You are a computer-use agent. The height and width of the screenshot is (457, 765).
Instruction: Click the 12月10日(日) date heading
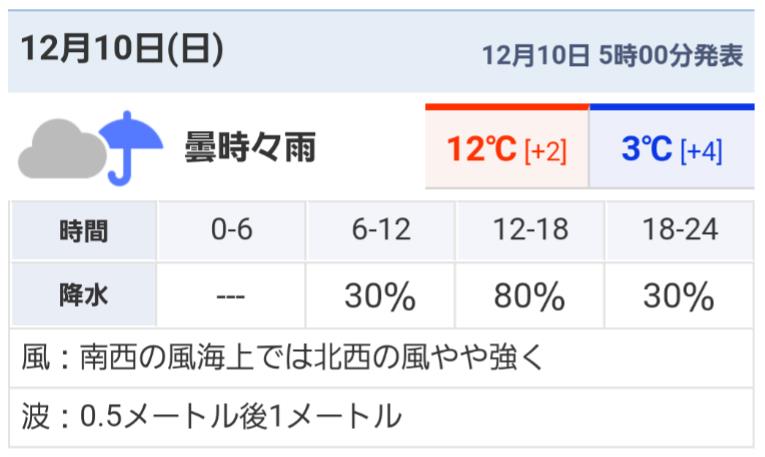click(122, 49)
